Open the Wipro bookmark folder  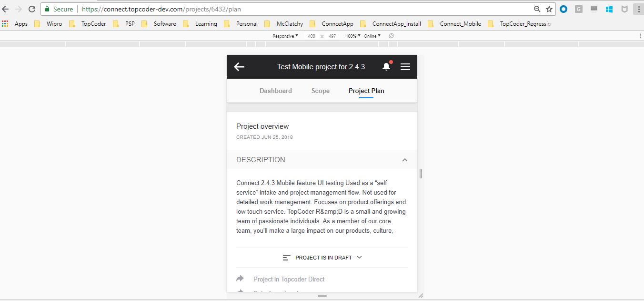tap(48, 24)
